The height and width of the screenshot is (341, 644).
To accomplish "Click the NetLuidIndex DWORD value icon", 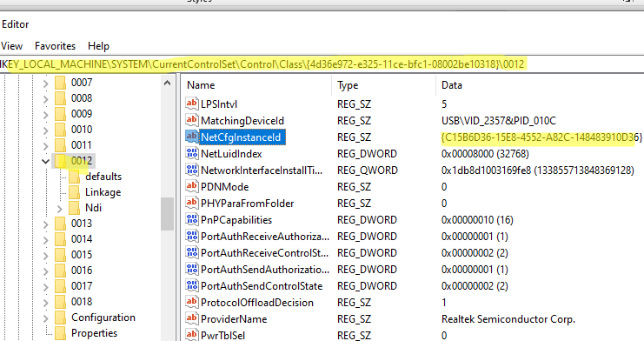I will pyautogui.click(x=191, y=153).
